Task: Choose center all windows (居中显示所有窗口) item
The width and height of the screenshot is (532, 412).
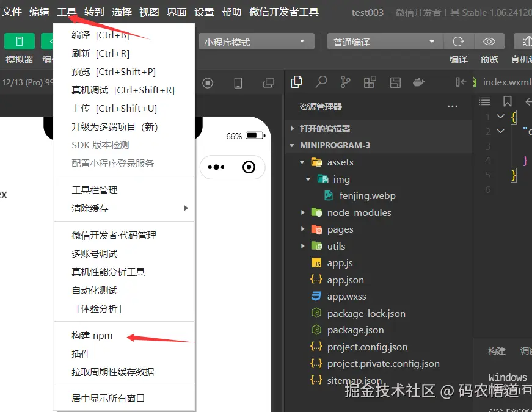Action: point(124,398)
